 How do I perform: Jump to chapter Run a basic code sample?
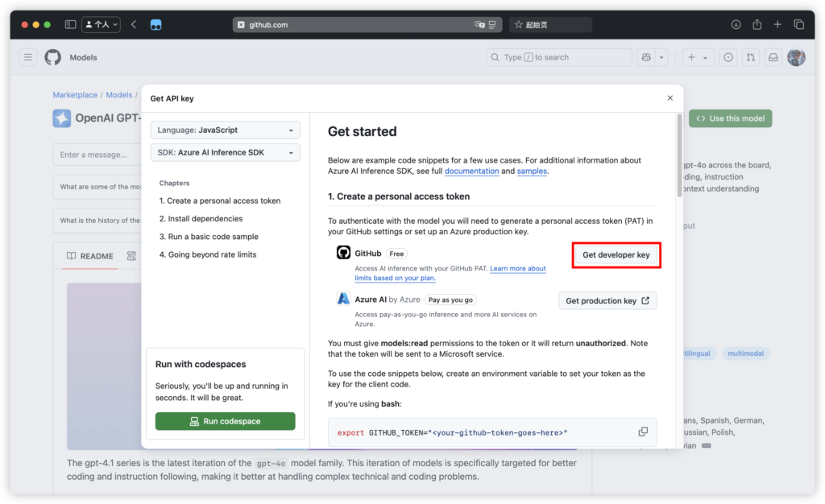click(209, 237)
